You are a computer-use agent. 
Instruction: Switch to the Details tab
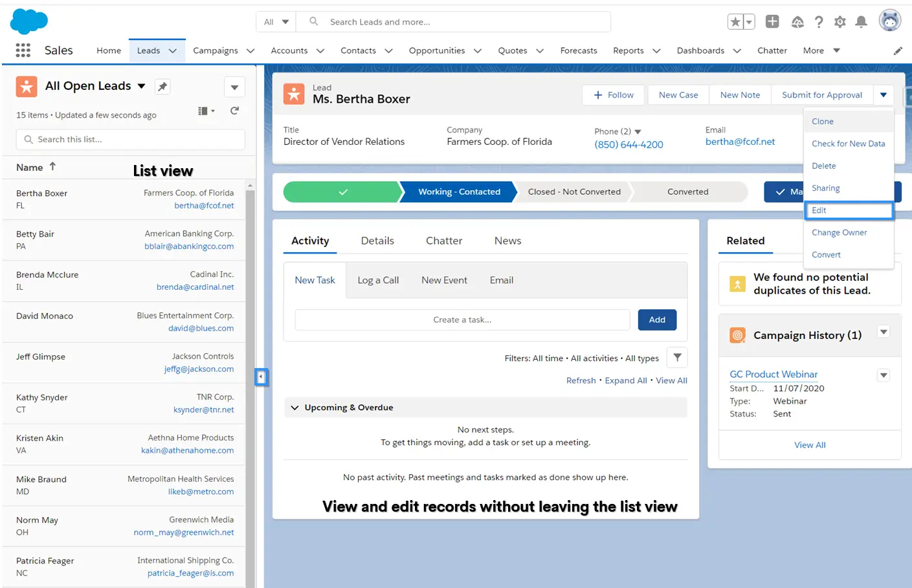point(377,241)
